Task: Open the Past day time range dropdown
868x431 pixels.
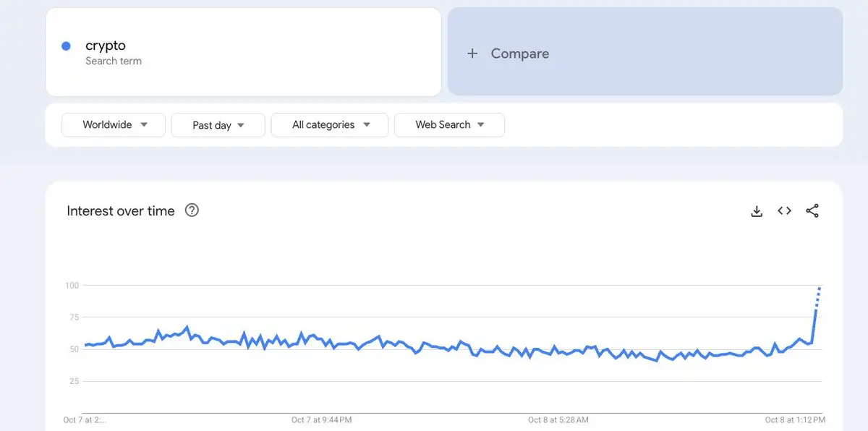Action: click(218, 125)
